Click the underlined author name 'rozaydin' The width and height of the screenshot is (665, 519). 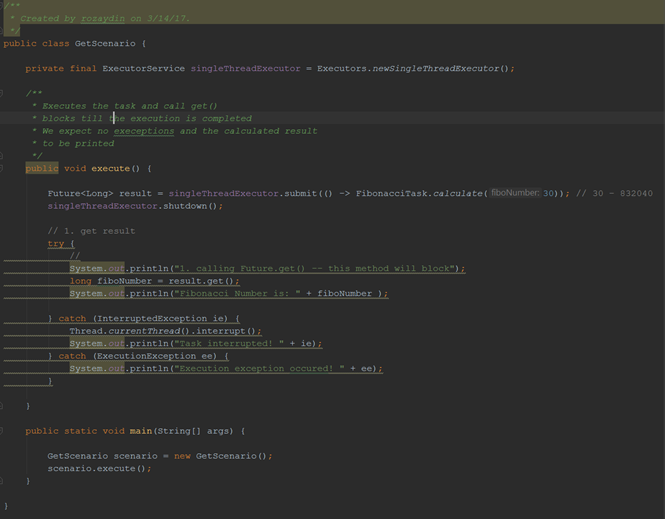tap(103, 19)
